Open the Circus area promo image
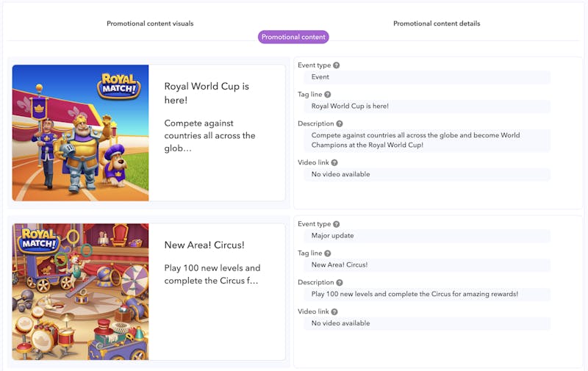The width and height of the screenshot is (588, 371). point(80,292)
